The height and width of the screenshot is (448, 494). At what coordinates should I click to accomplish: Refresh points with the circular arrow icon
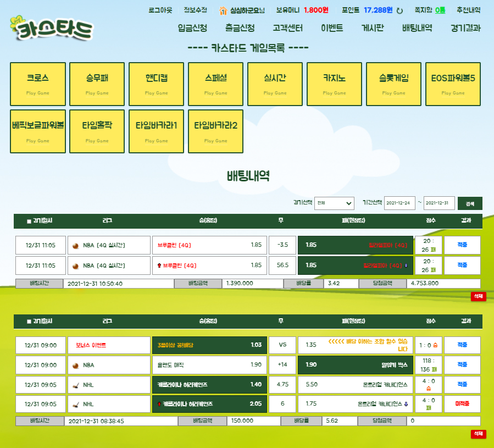(x=399, y=11)
